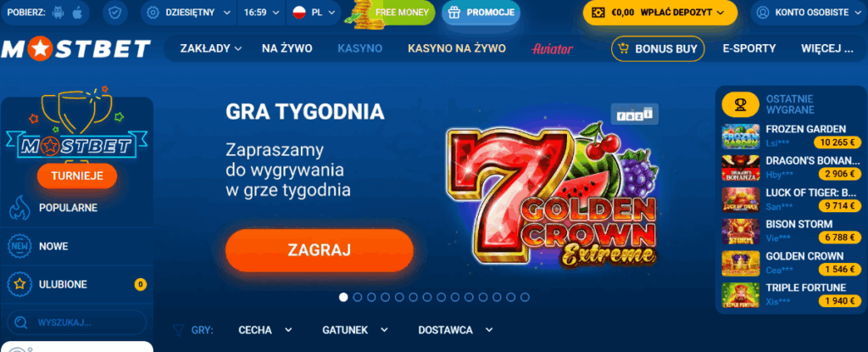Click the Mostbet logo

[75, 49]
